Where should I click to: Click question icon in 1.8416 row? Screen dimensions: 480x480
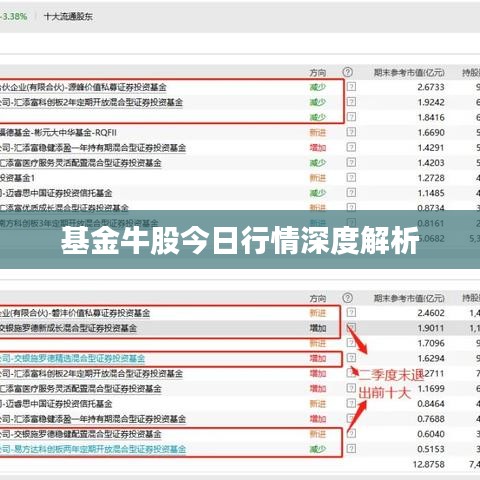tap(351, 117)
